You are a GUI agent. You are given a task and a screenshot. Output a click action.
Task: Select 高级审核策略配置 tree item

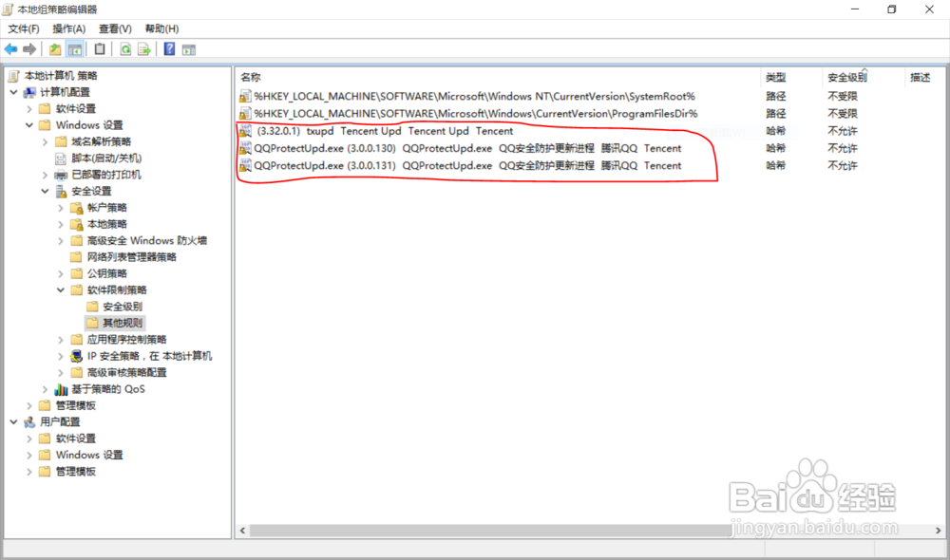click(126, 372)
